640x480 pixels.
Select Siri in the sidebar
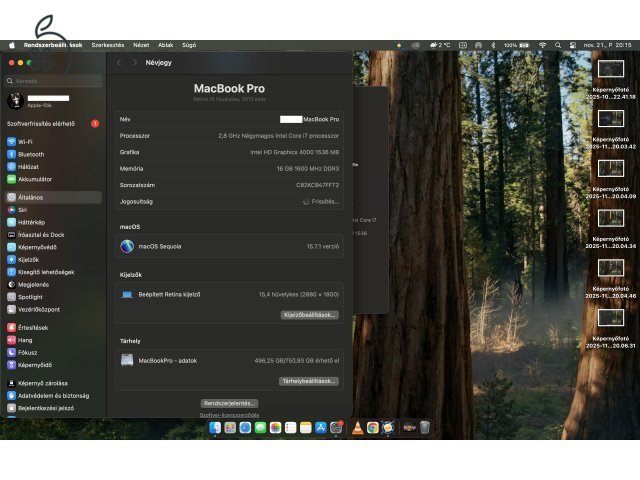click(x=17, y=210)
